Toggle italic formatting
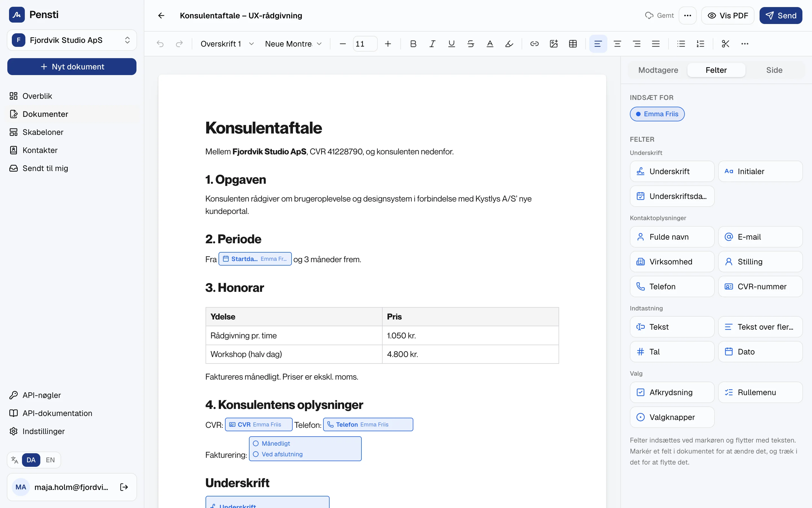The image size is (812, 508). pyautogui.click(x=432, y=44)
